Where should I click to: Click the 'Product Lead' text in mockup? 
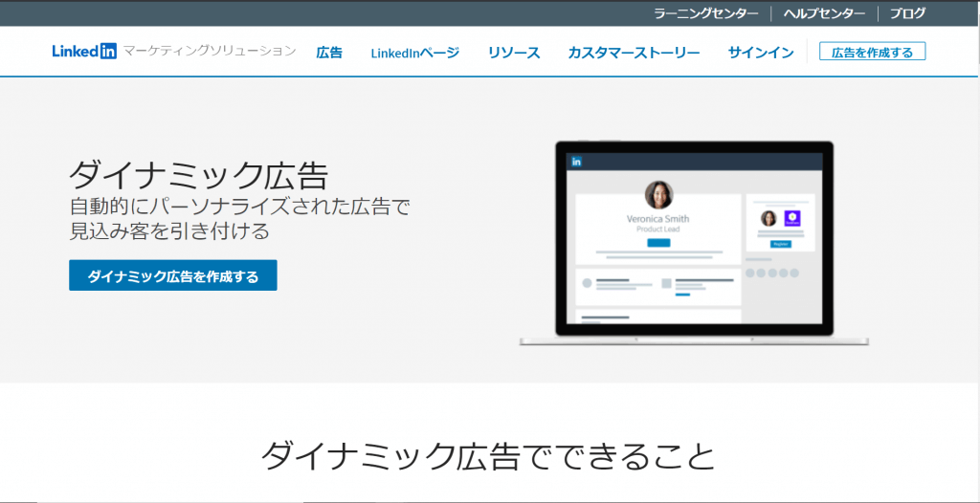(x=658, y=230)
